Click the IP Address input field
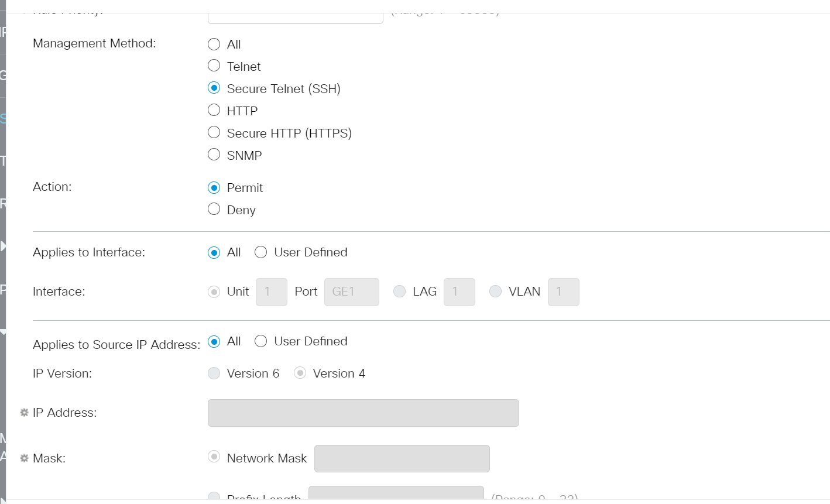This screenshot has width=830, height=504. (363, 412)
